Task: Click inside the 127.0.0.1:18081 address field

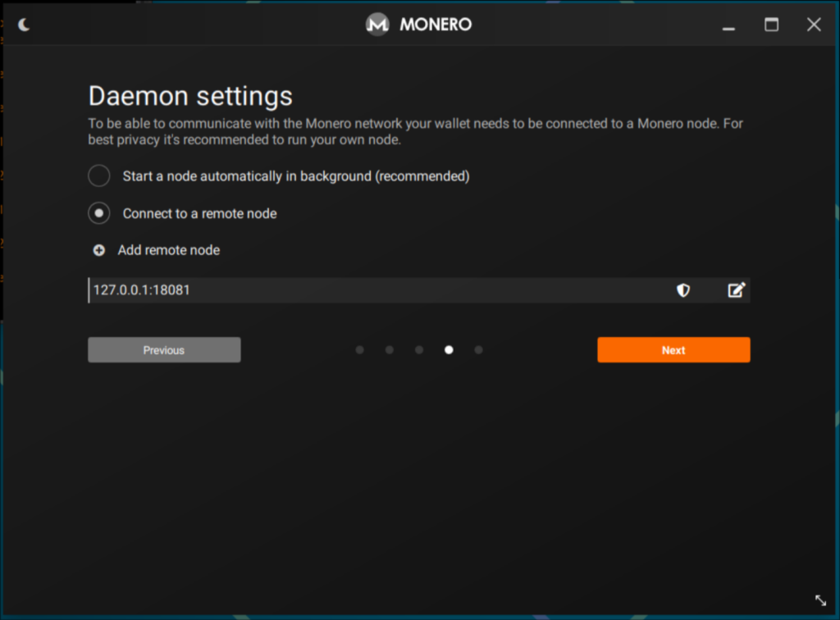Action: tap(328, 289)
